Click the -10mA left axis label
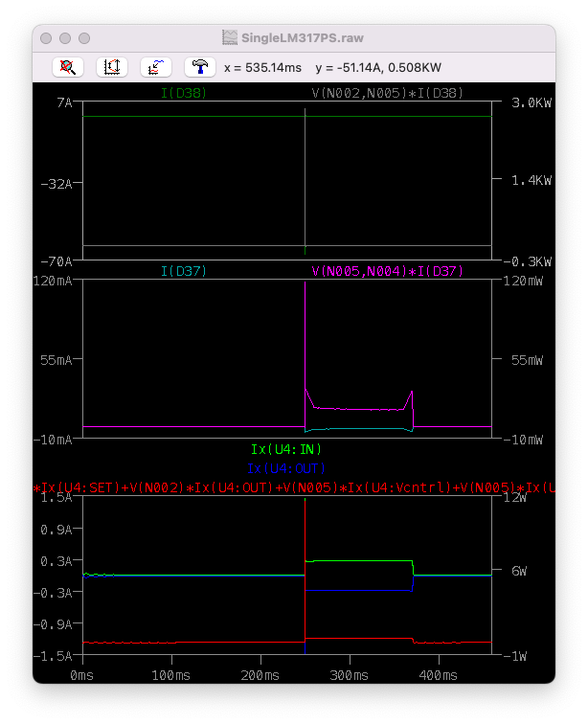588x724 pixels. point(53,440)
